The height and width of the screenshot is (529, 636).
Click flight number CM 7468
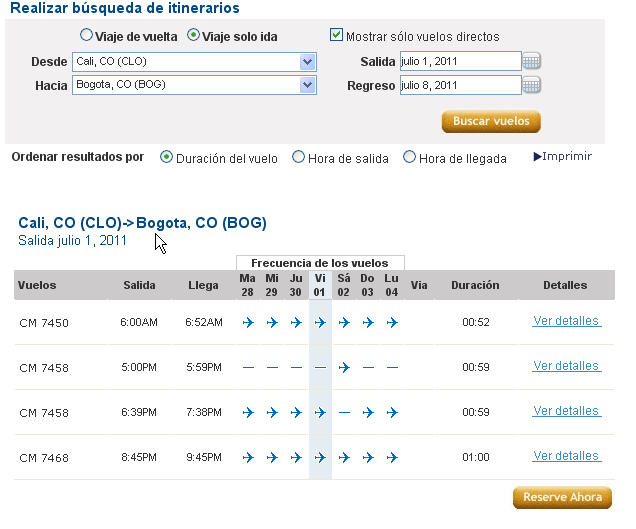coord(44,458)
